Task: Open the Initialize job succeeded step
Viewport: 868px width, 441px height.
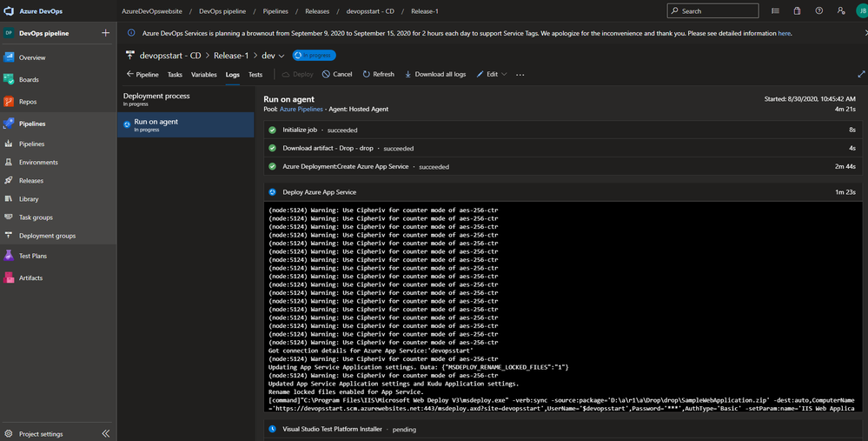Action: pos(562,130)
